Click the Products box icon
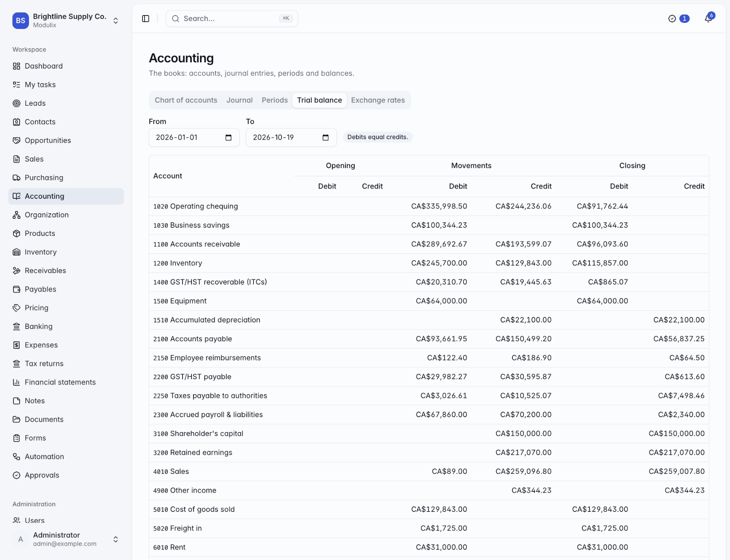Image resolution: width=730 pixels, height=560 pixels. tap(16, 233)
